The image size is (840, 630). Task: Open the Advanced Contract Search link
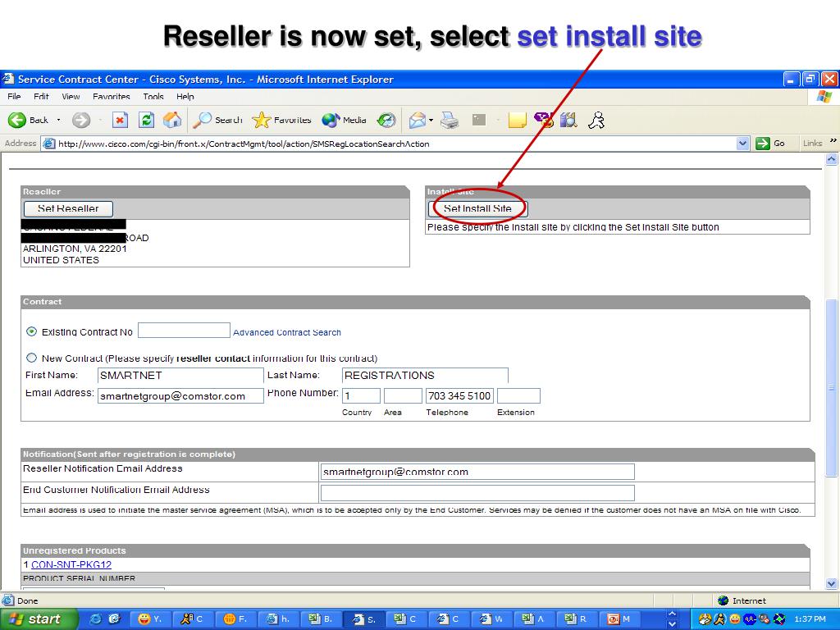[287, 332]
